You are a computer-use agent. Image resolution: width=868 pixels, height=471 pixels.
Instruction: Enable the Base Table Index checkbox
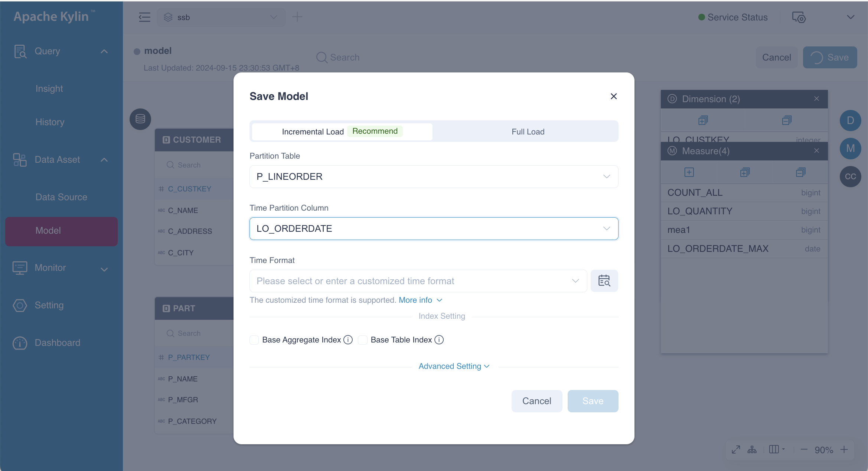pos(363,340)
